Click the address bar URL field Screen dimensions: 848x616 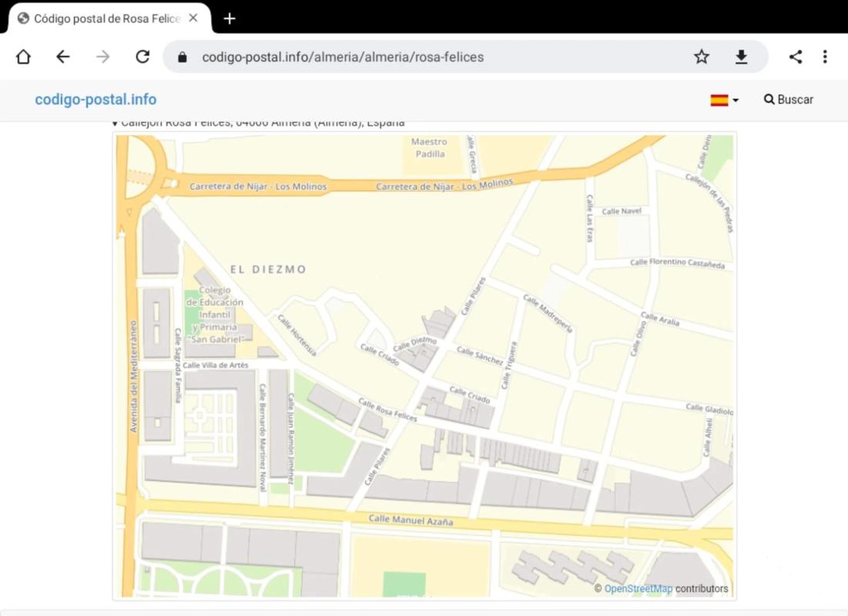(x=431, y=57)
